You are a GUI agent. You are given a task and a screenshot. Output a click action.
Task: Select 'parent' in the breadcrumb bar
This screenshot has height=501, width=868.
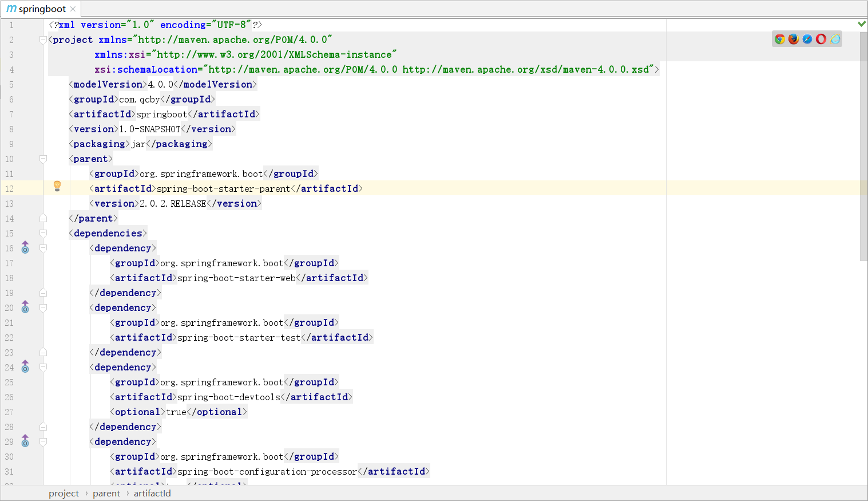pos(106,494)
